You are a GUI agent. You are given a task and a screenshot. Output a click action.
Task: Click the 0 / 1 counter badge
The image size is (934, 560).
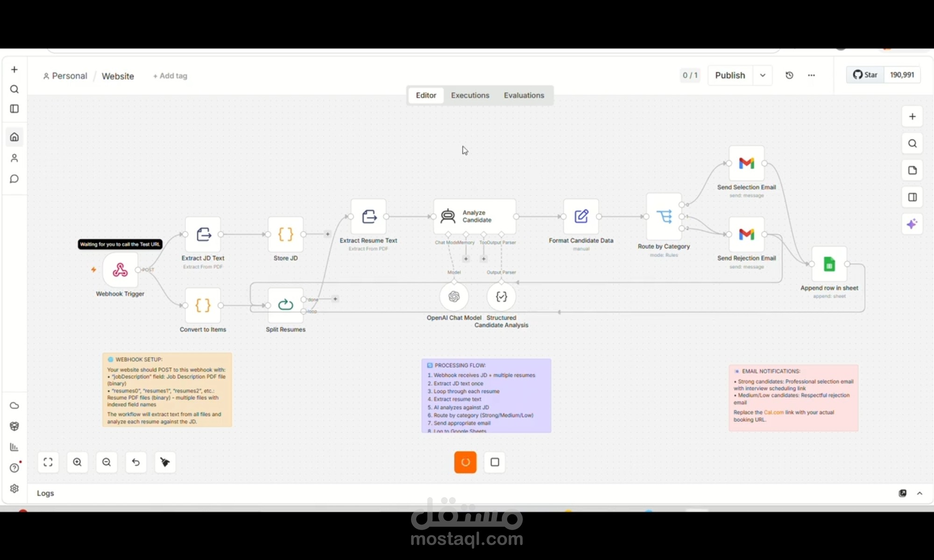(x=690, y=75)
